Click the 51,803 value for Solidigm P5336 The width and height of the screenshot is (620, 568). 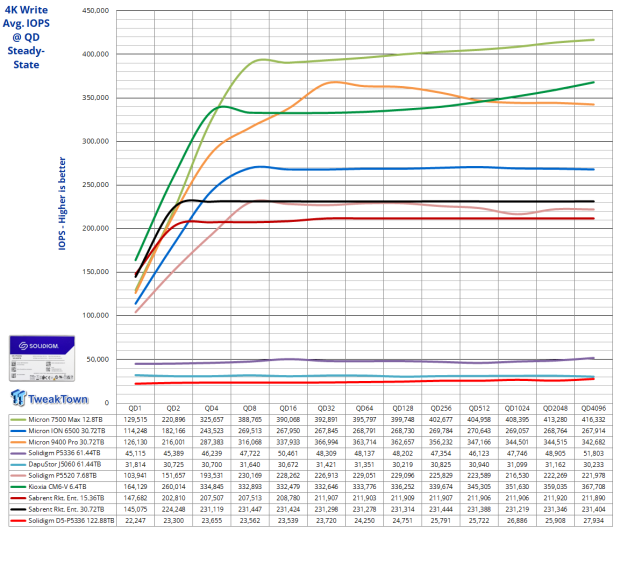pos(594,453)
